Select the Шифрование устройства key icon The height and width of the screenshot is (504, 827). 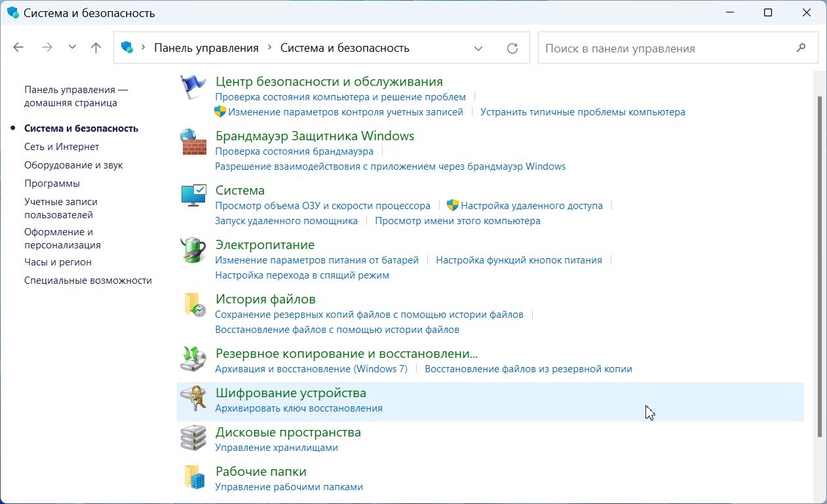pyautogui.click(x=192, y=398)
